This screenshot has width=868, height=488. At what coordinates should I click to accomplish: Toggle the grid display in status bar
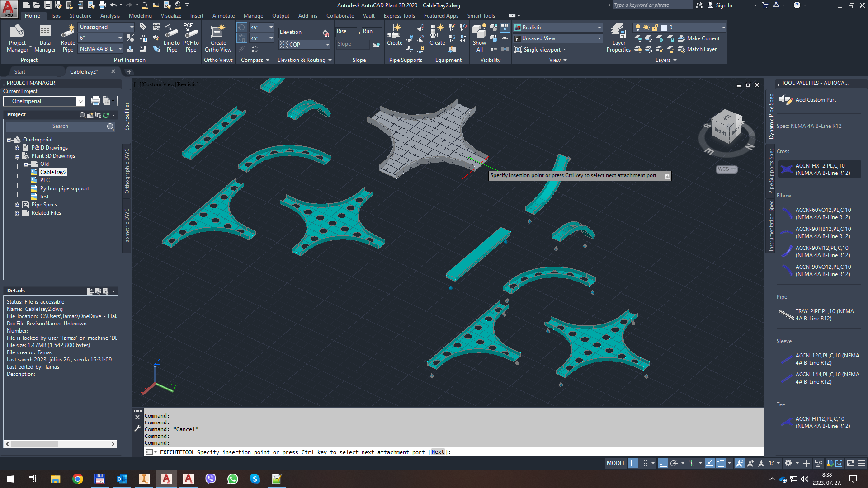[x=633, y=463]
